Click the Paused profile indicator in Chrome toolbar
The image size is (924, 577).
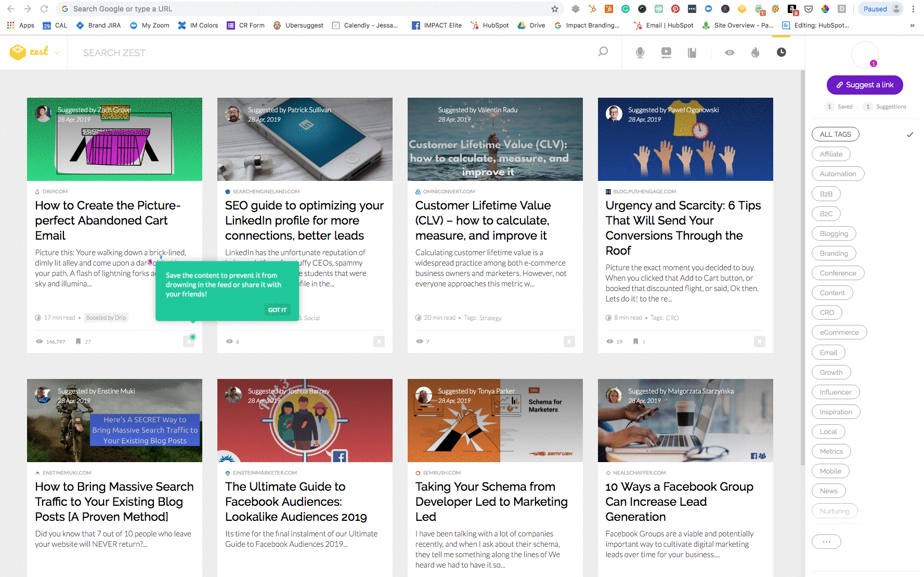[x=880, y=9]
